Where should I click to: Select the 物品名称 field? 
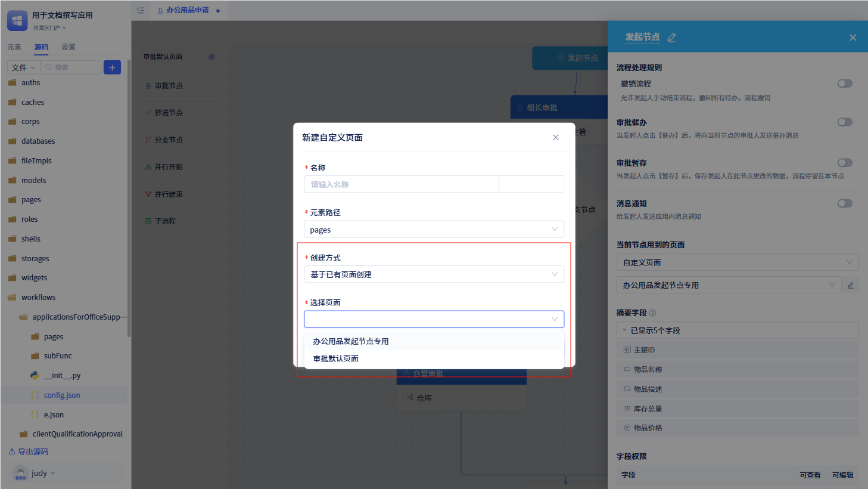tap(738, 370)
